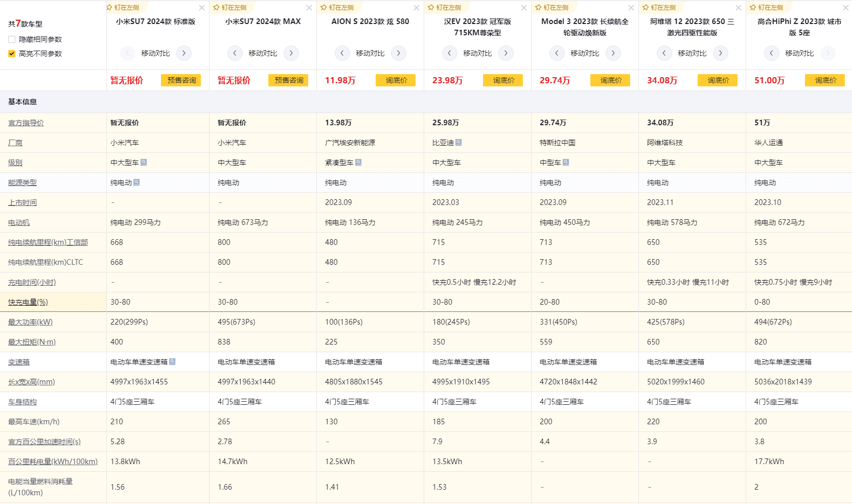This screenshot has height=504, width=852.
Task: Open the 充电时间(小时) parameter link
Action: [32, 282]
